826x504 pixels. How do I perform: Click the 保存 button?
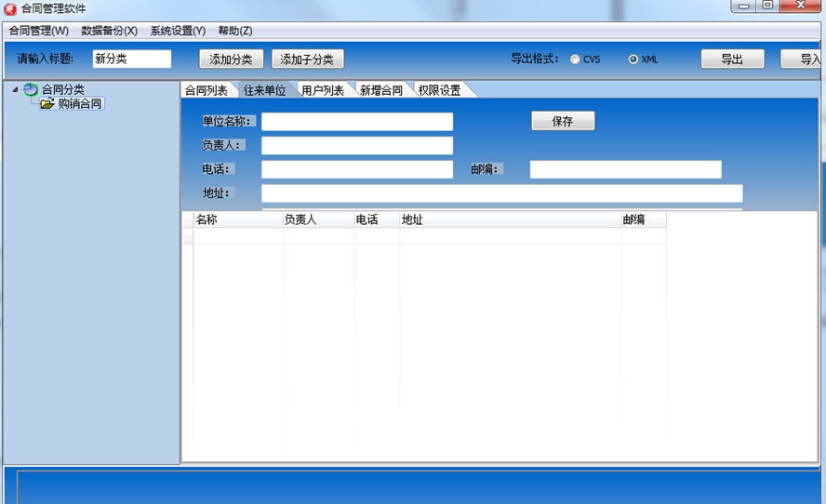point(563,121)
